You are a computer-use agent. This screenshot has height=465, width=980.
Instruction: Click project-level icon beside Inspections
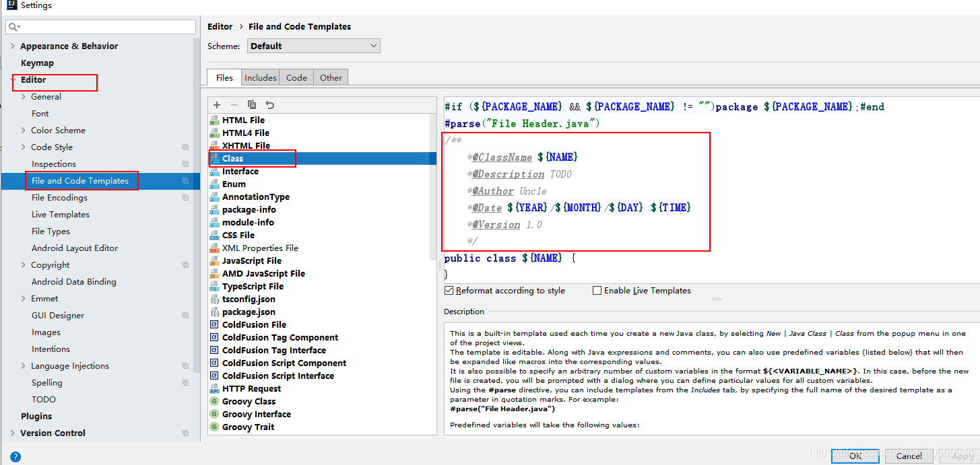[x=186, y=164]
